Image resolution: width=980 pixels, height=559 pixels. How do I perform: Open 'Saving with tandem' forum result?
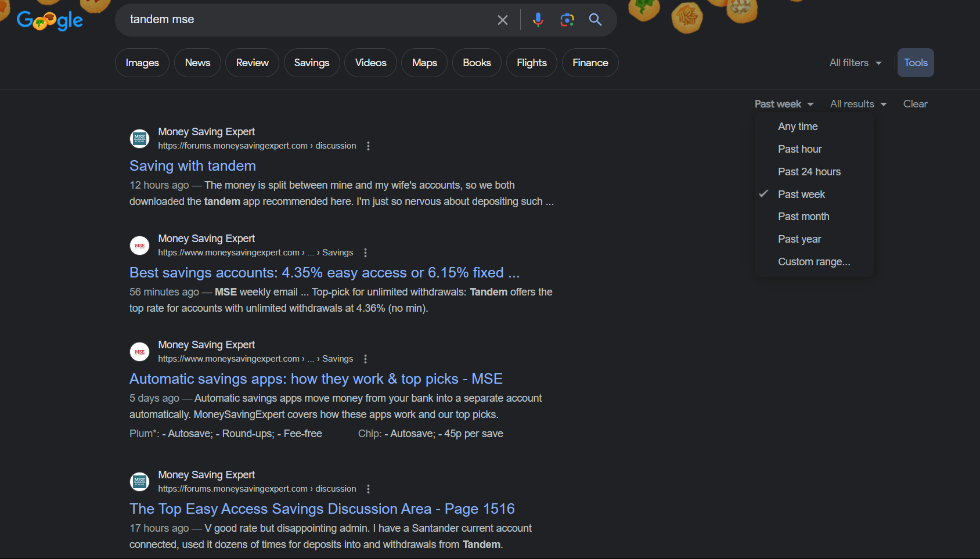[193, 166]
